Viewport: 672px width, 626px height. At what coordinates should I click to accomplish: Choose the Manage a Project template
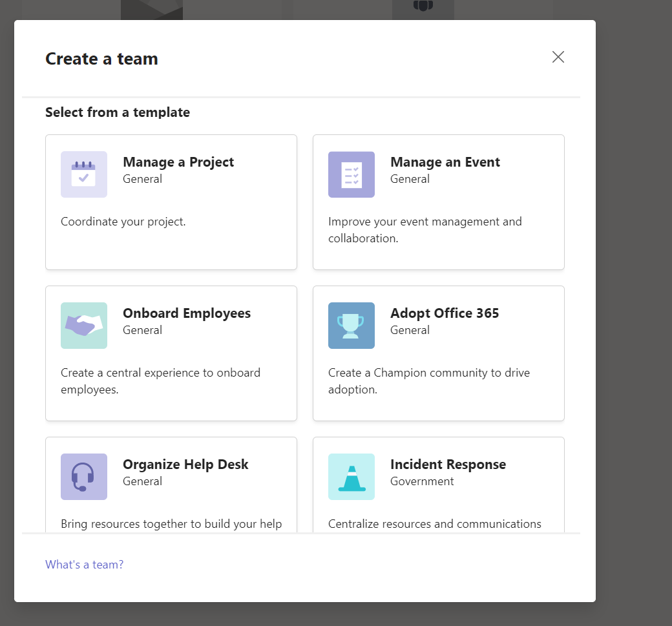coord(171,202)
